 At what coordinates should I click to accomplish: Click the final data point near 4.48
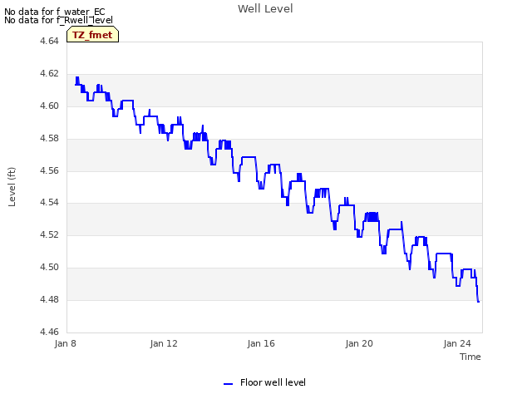[x=479, y=302]
